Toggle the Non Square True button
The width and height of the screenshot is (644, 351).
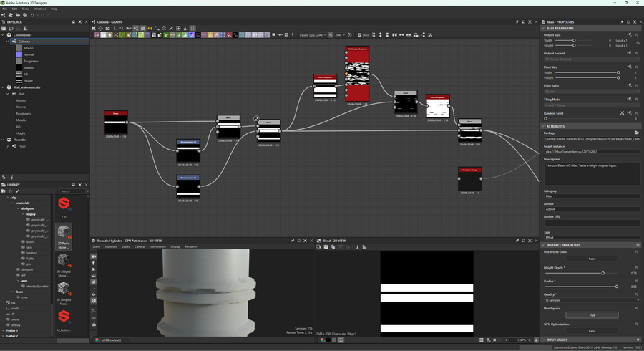(x=592, y=315)
